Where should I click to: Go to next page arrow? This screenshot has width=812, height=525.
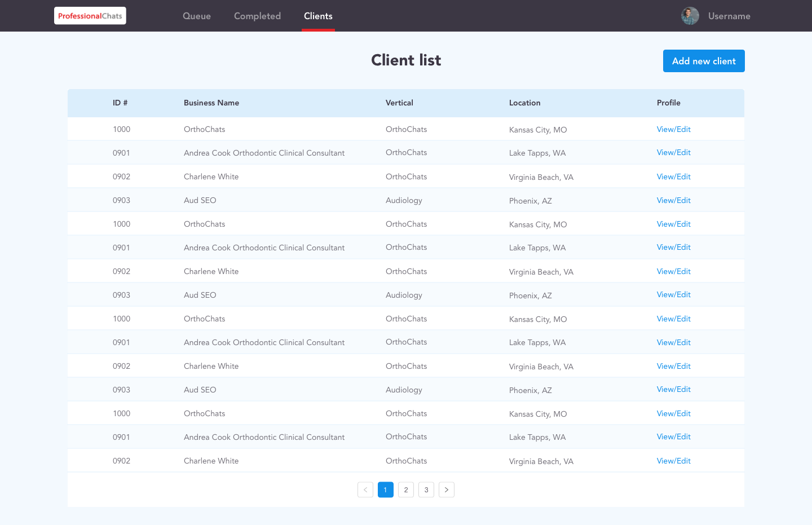[x=447, y=489]
